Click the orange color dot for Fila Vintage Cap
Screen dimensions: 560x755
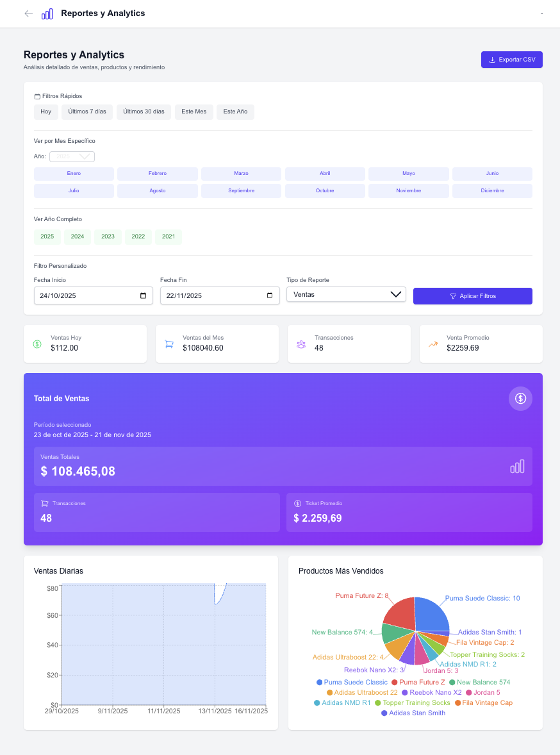457,703
